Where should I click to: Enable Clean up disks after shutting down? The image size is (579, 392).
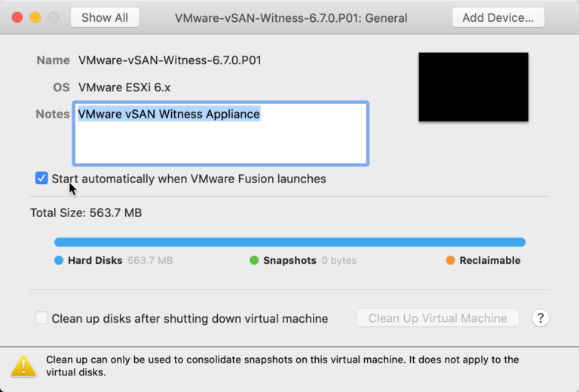[x=41, y=318]
